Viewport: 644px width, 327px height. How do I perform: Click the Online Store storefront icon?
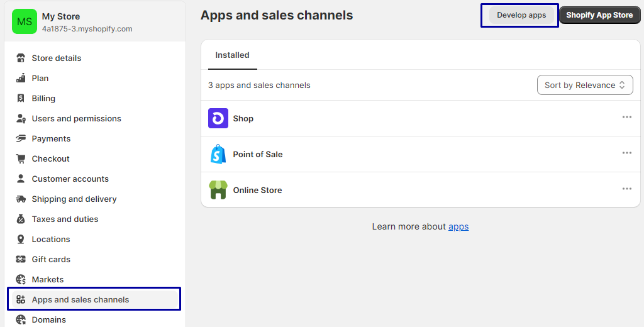(x=218, y=190)
